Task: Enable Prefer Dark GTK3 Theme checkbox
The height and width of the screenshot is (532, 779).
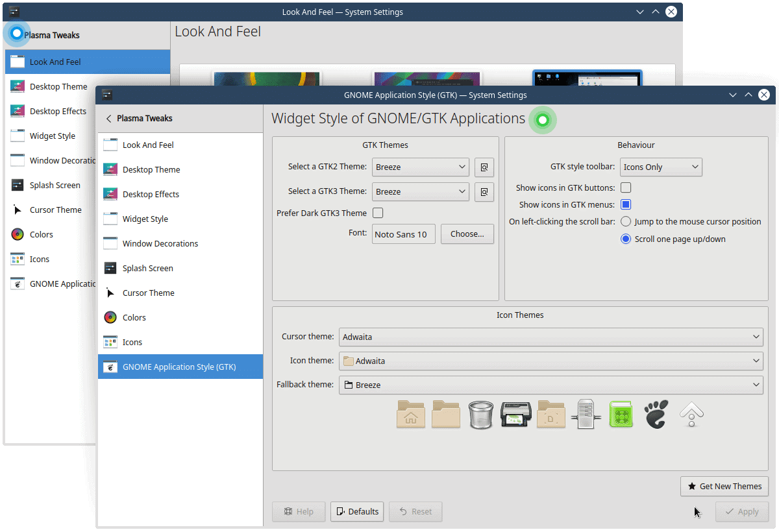Action: click(378, 213)
